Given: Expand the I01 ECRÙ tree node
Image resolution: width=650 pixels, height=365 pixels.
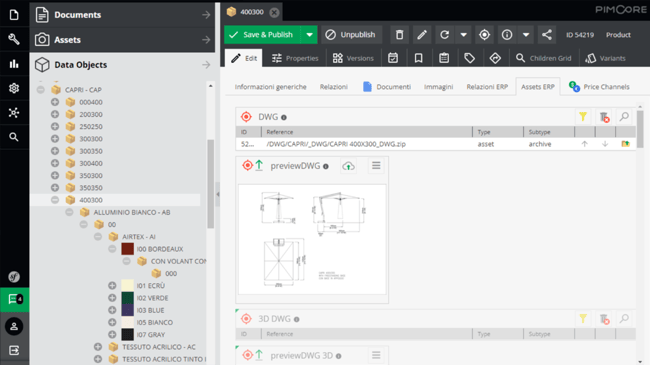Looking at the screenshot, I should [112, 285].
